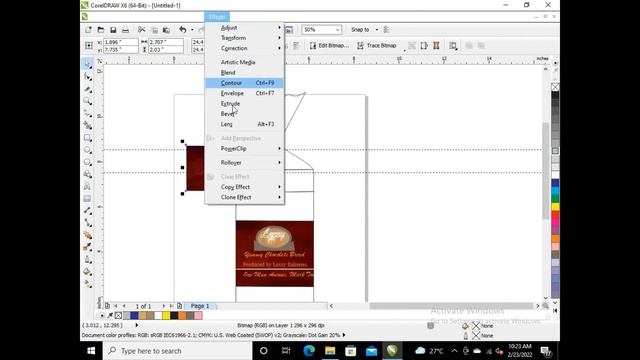Close the open Effects menu header

coord(217,17)
